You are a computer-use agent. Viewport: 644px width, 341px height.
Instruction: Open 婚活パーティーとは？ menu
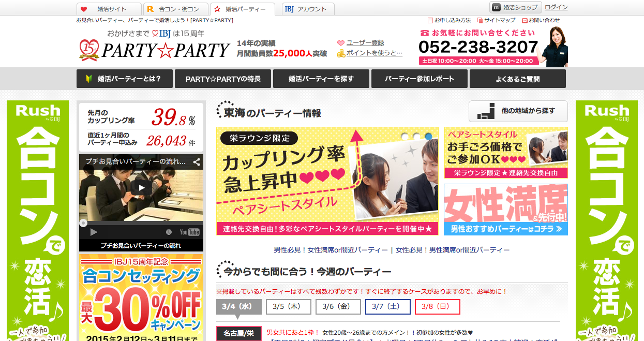(x=124, y=79)
